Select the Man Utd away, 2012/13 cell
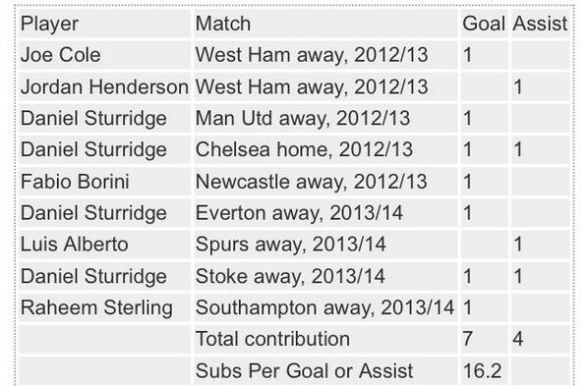588x387 pixels. pyautogui.click(x=325, y=119)
